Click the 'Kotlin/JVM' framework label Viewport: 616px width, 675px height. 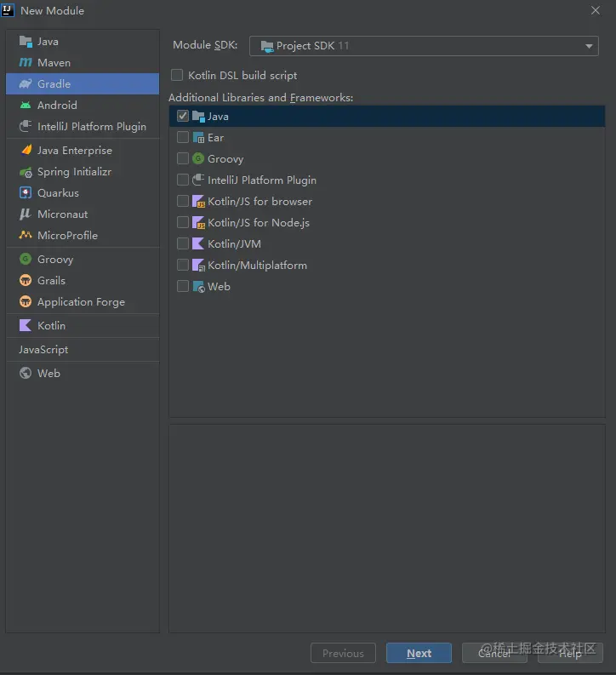(235, 244)
